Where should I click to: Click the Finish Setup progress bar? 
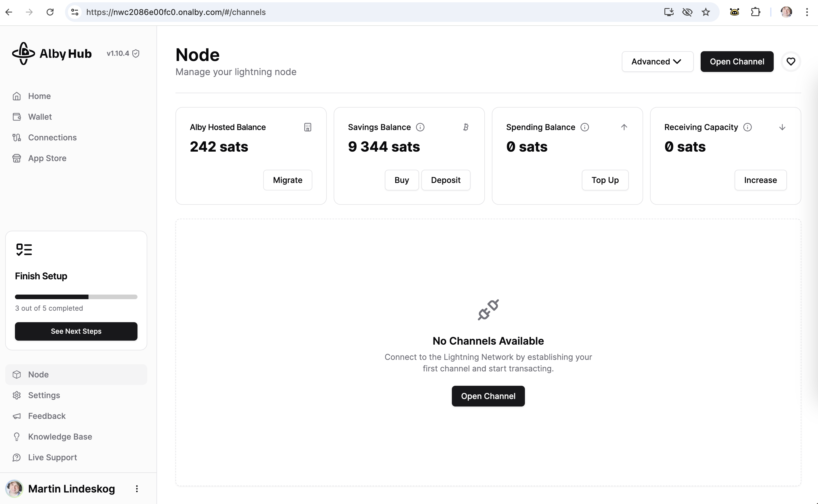pyautogui.click(x=76, y=297)
